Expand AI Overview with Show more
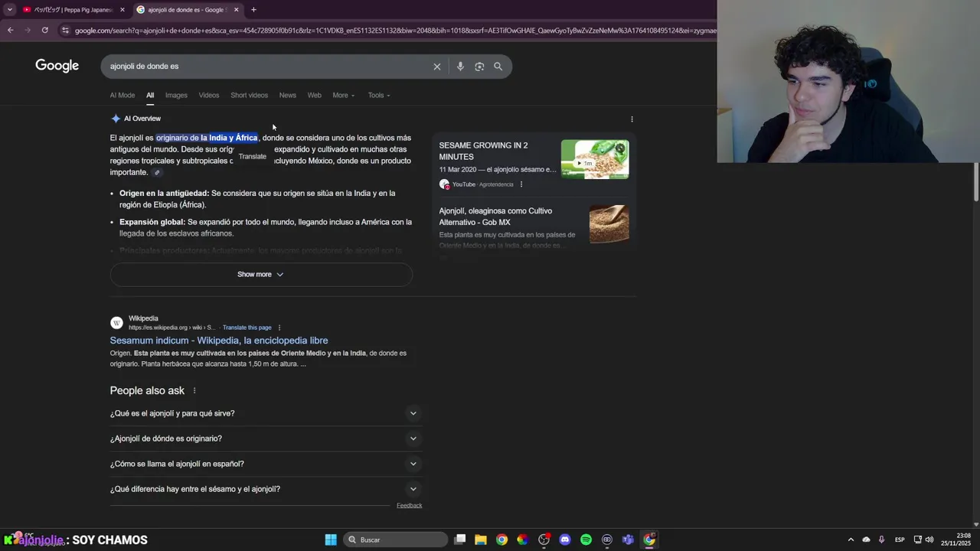 (261, 275)
